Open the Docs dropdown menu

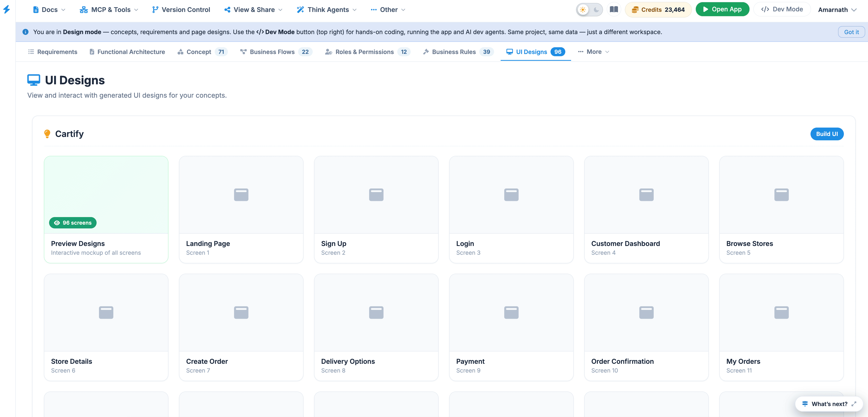(49, 10)
